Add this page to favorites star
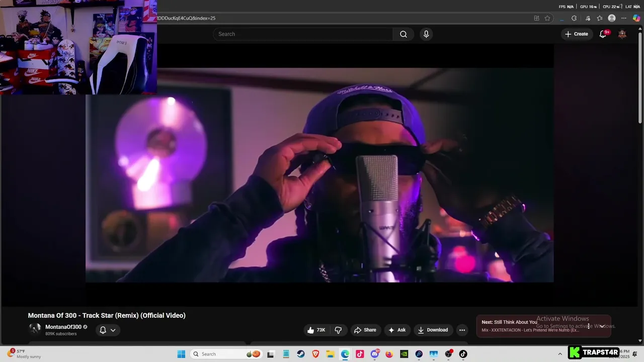Viewport: 644px width, 362px height. pos(547,18)
